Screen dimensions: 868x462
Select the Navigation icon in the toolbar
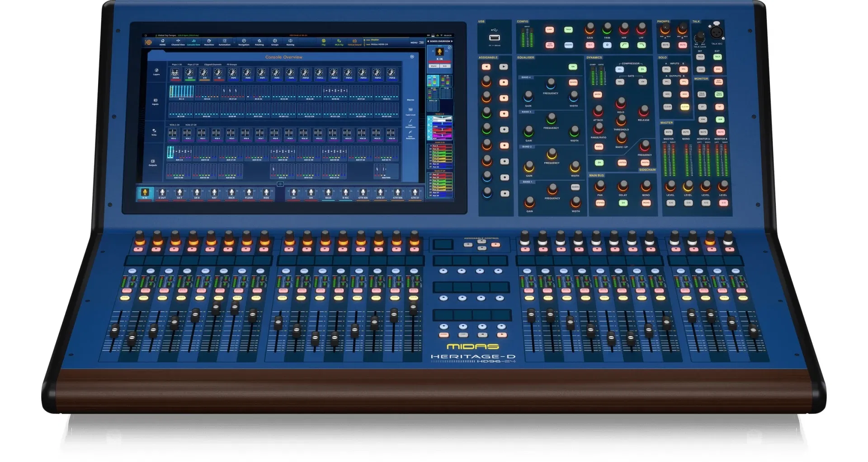244,42
